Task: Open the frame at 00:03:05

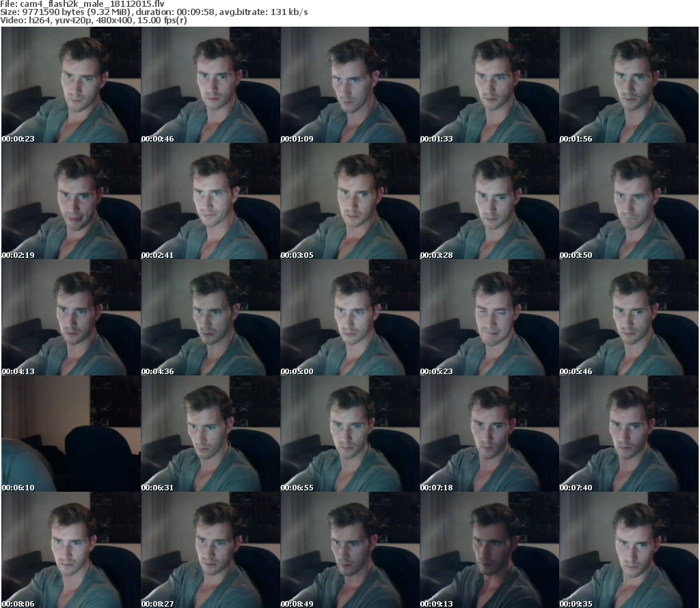Action: coord(350,201)
